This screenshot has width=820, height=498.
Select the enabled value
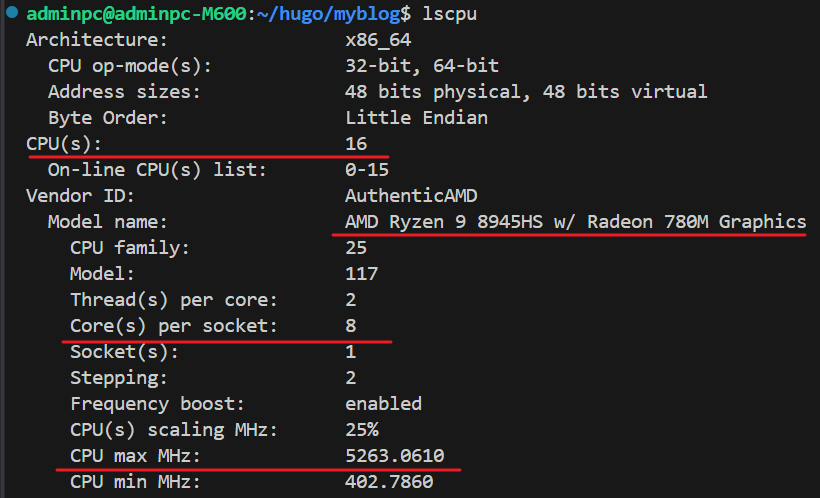click(383, 404)
